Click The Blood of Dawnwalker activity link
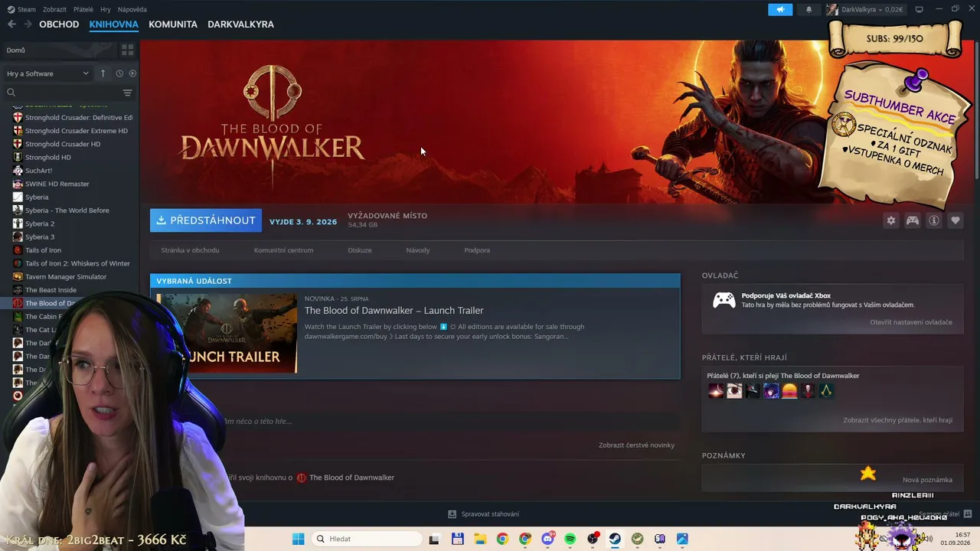This screenshot has height=551, width=980. (351, 478)
